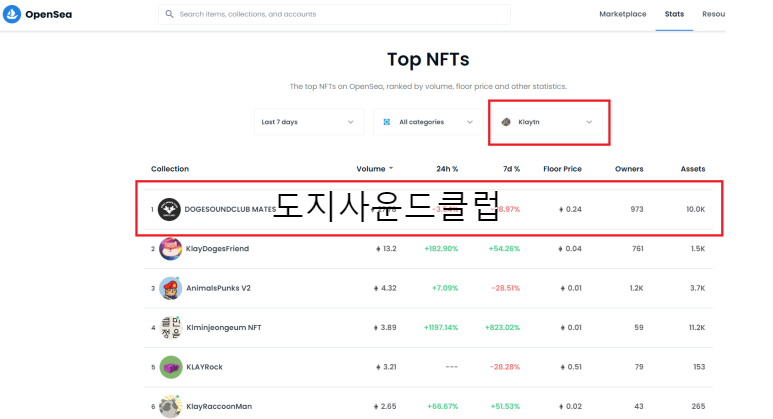Screen dimensions: 773x419
Task: Open the Kiminjeongeum NFT avatar icon
Action: tap(171, 327)
